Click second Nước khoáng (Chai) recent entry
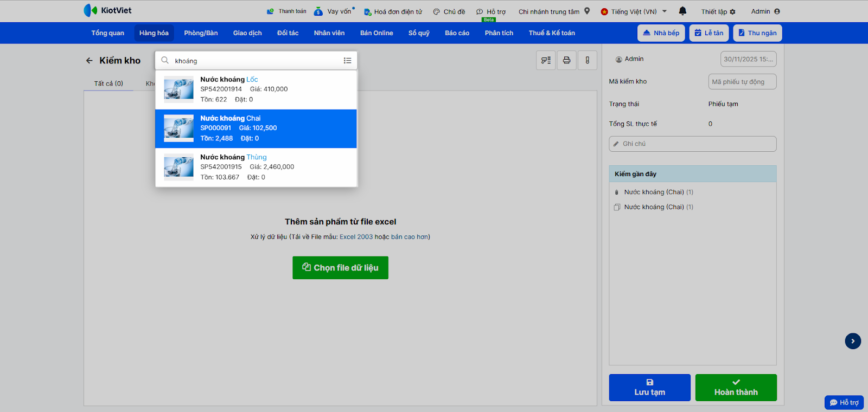The height and width of the screenshot is (412, 868). pos(659,207)
